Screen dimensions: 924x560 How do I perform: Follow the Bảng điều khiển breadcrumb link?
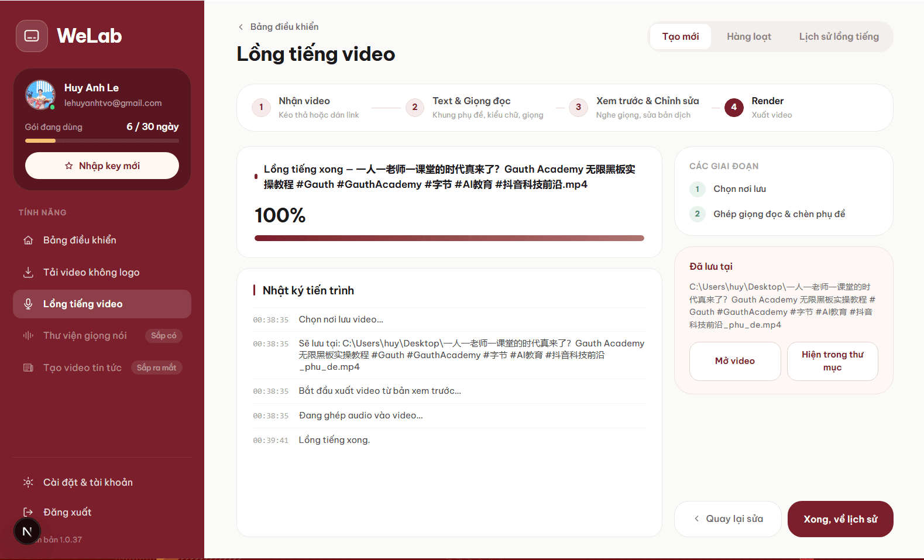[284, 27]
